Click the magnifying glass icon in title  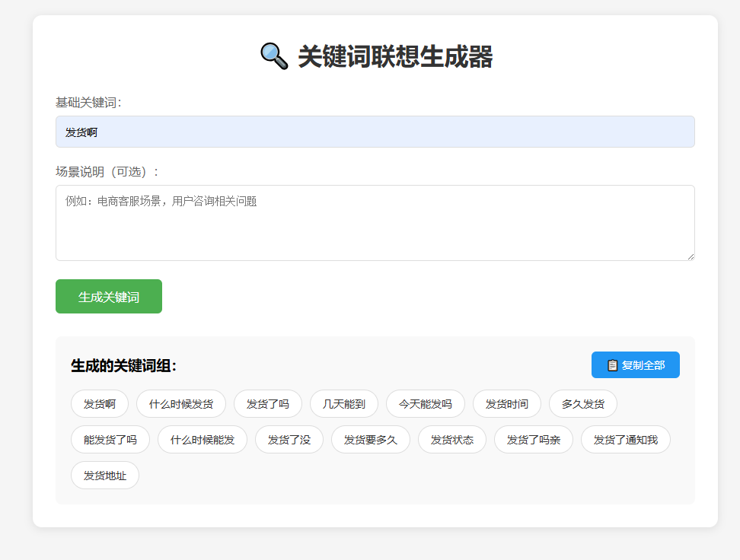(x=274, y=57)
